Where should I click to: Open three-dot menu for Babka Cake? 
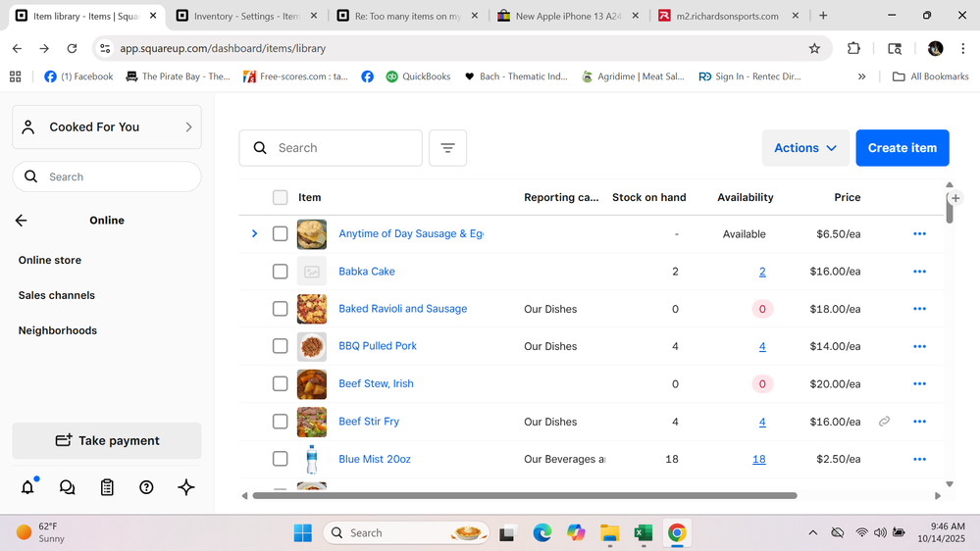pos(919,272)
